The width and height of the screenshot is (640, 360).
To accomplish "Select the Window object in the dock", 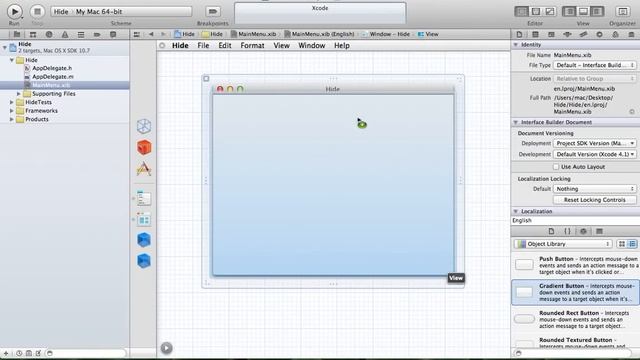I will point(144,220).
